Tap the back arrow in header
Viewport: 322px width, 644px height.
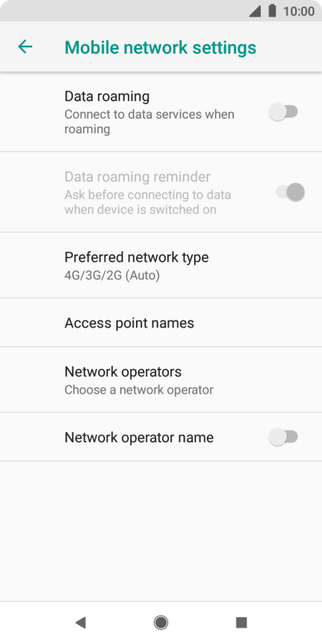click(25, 47)
